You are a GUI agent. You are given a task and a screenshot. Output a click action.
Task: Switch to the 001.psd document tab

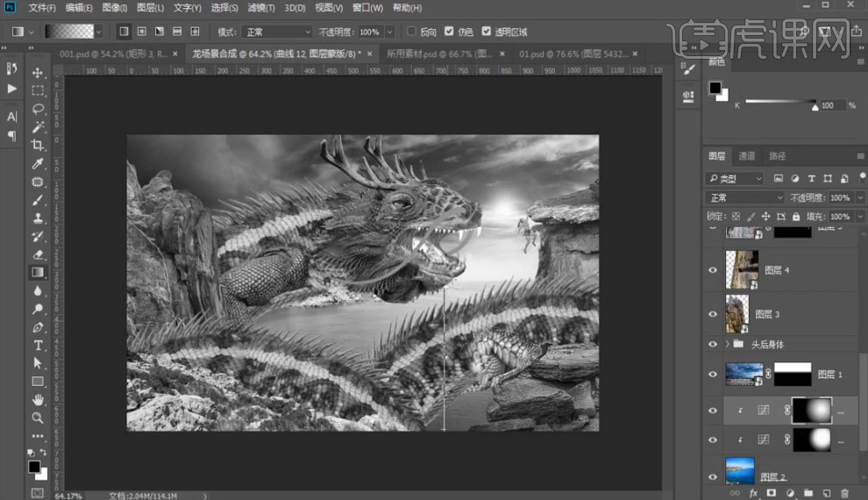point(113,54)
